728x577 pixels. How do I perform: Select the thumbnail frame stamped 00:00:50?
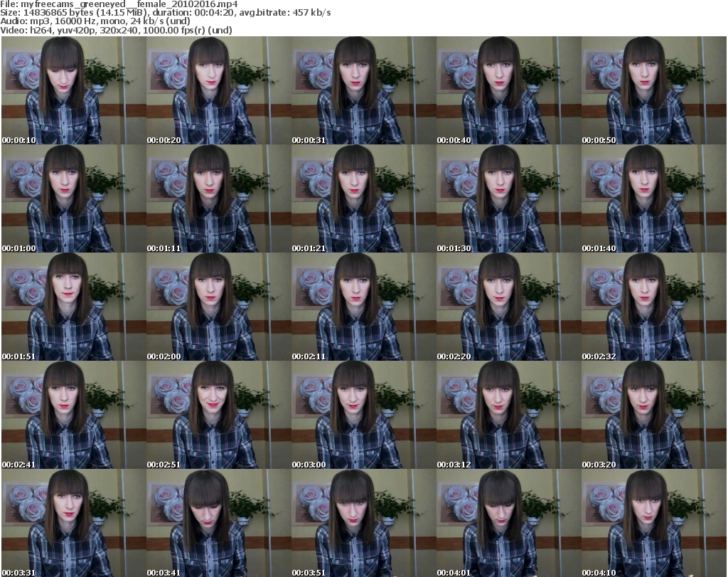pyautogui.click(x=654, y=90)
